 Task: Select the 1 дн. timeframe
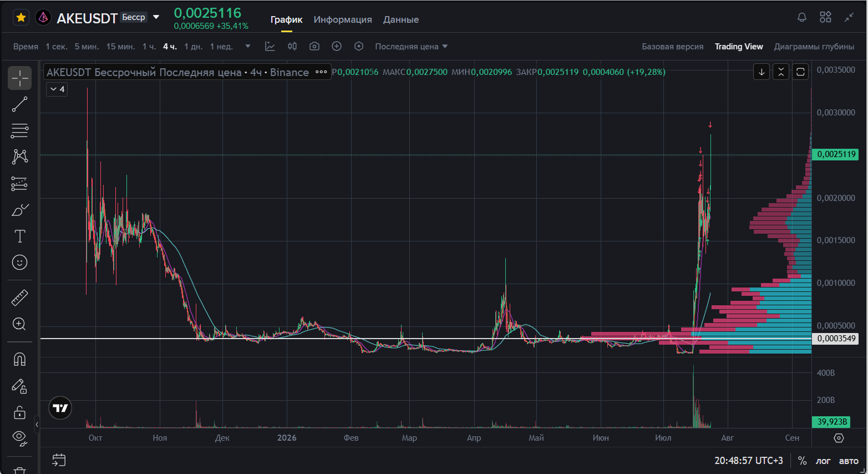tap(194, 47)
